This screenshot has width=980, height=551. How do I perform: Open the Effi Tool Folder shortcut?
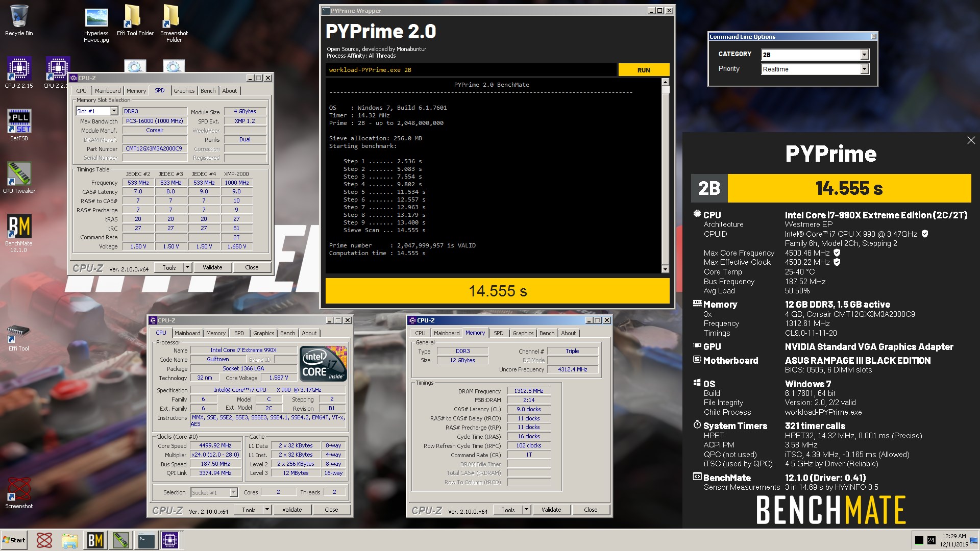point(135,20)
